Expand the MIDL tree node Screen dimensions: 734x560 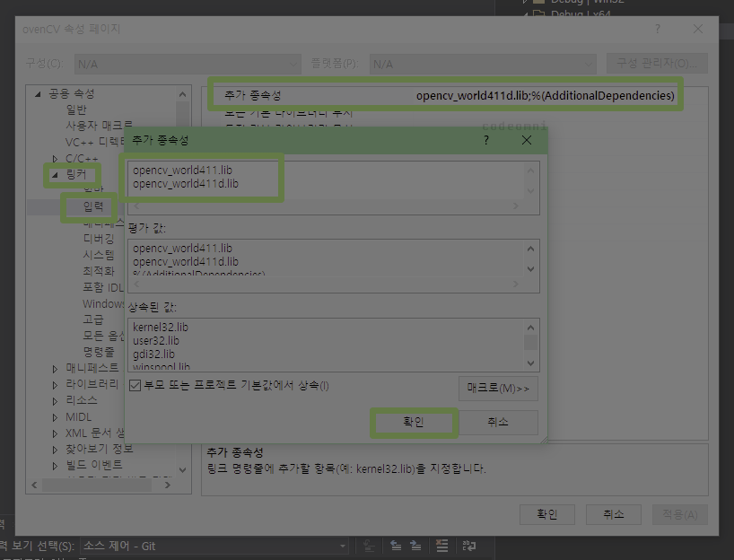tap(56, 417)
